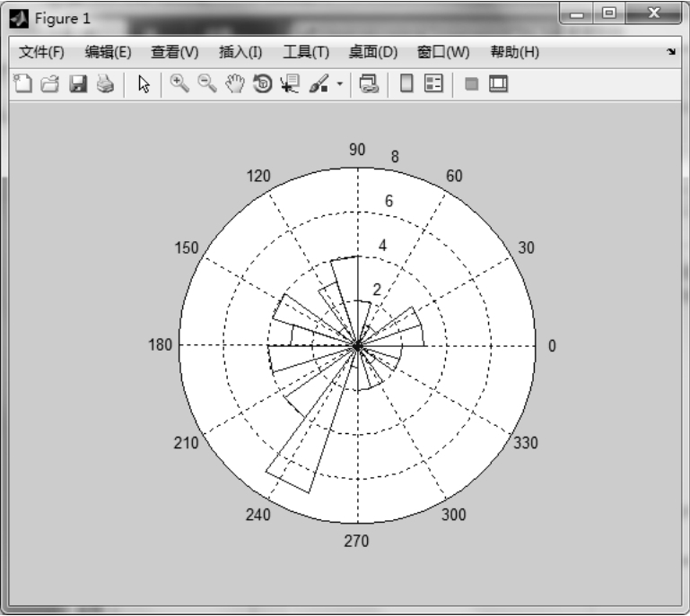Viewport: 690px width, 616px height.
Task: Click the center of the polar plot
Action: (357, 345)
